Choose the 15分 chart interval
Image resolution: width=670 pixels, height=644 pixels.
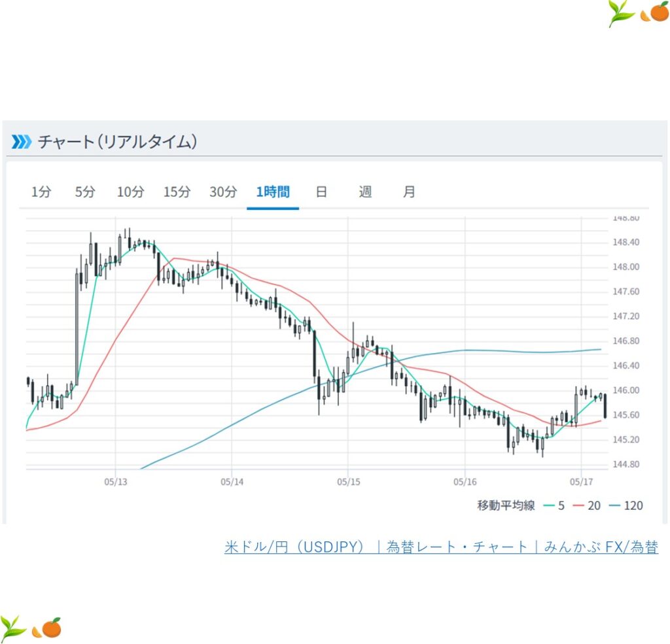(x=177, y=192)
